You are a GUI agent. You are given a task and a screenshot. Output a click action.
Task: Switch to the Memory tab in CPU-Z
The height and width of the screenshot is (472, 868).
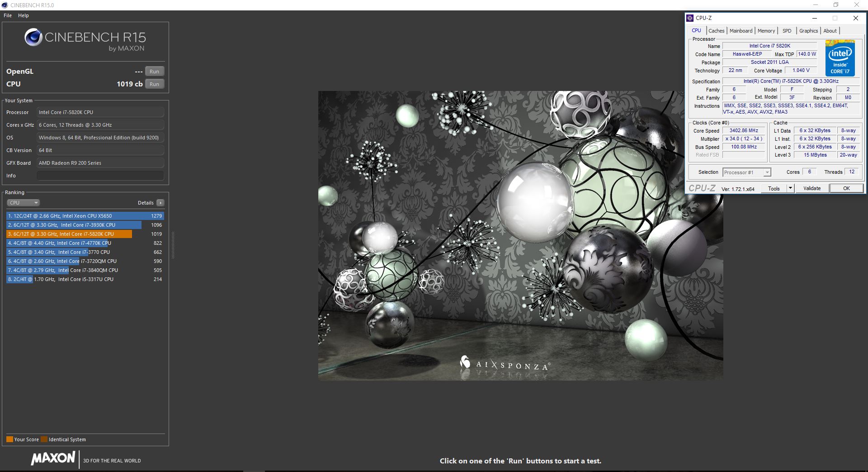[x=766, y=31]
